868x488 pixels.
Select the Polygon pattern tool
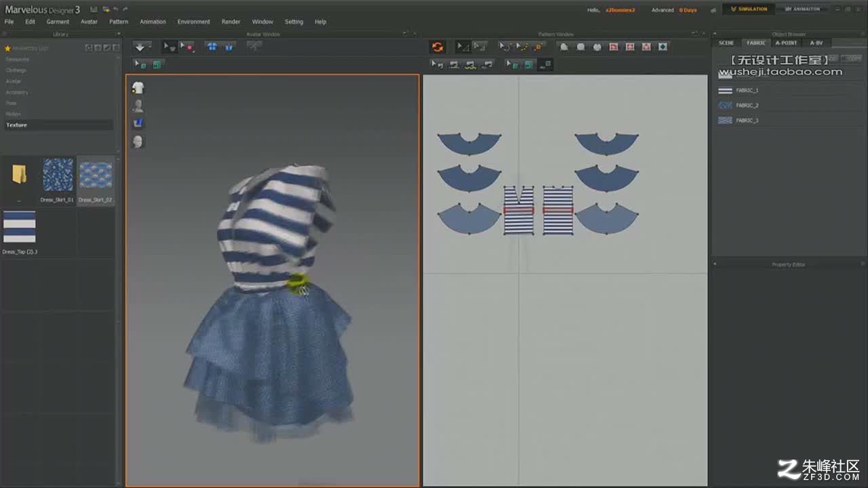(564, 47)
